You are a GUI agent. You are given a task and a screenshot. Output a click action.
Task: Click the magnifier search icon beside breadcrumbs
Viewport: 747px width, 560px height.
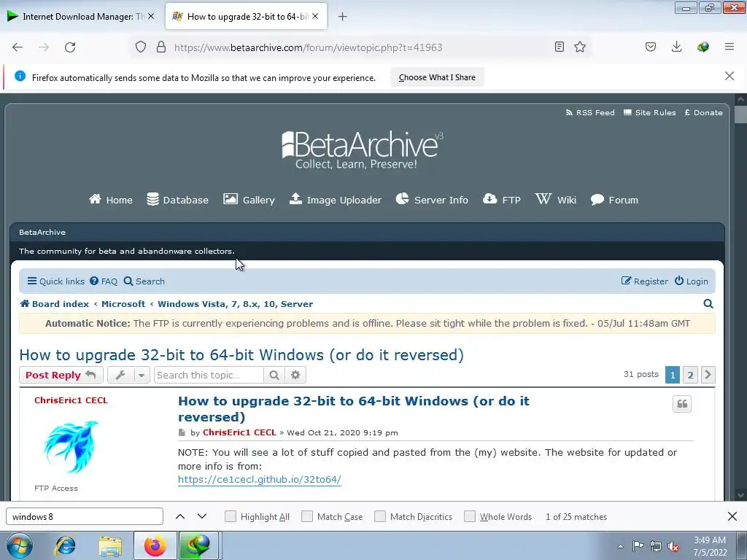click(708, 304)
